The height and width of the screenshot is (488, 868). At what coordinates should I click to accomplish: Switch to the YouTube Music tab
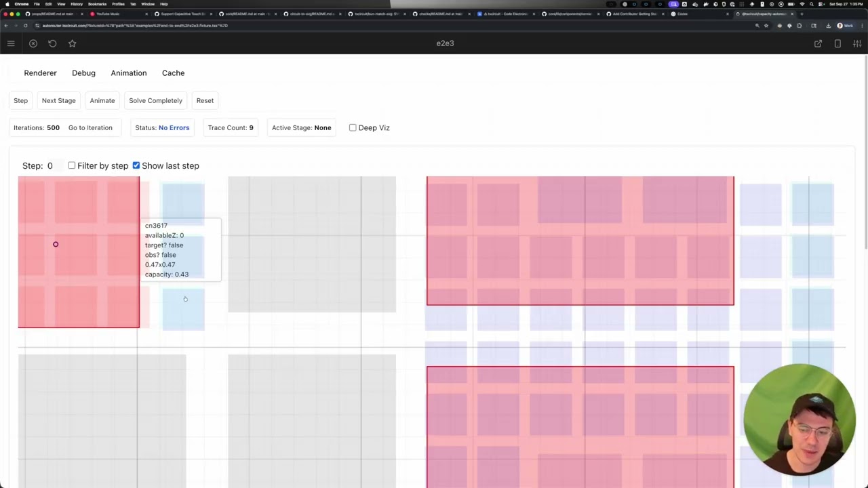pos(107,14)
